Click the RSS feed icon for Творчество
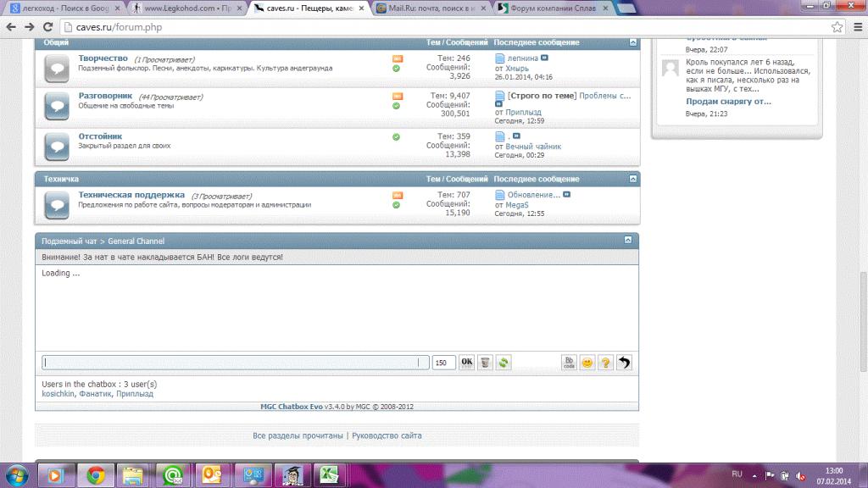The height and width of the screenshot is (488, 868). tap(397, 58)
